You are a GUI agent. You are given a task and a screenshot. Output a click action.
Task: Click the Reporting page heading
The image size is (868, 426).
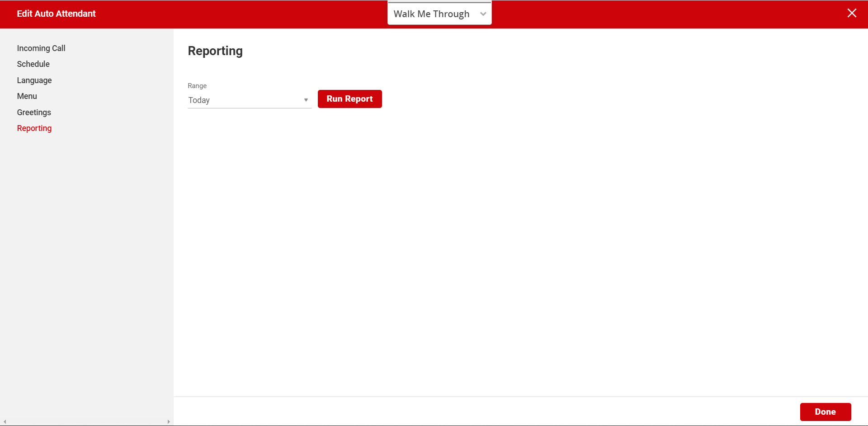coord(215,51)
